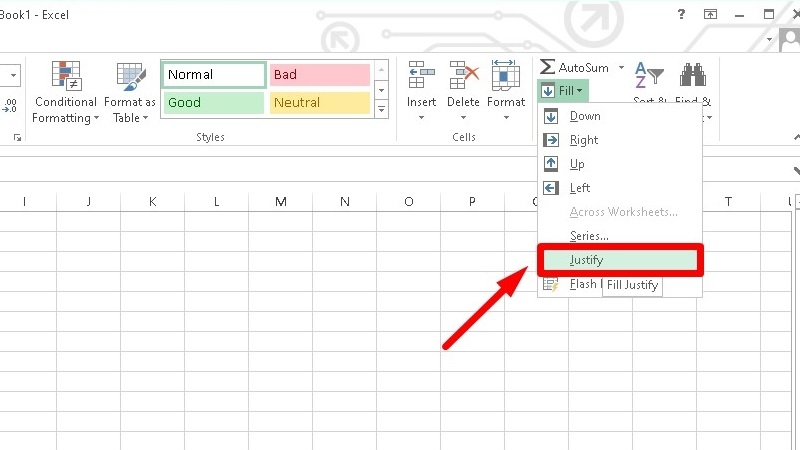Click the Insert cells icon
800x450 pixels.
[421, 75]
